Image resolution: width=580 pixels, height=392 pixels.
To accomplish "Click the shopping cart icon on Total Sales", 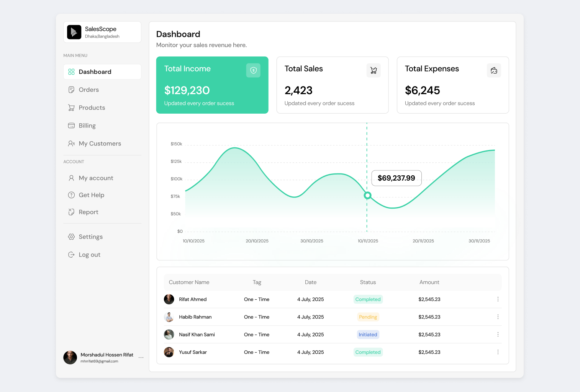I will (x=374, y=70).
